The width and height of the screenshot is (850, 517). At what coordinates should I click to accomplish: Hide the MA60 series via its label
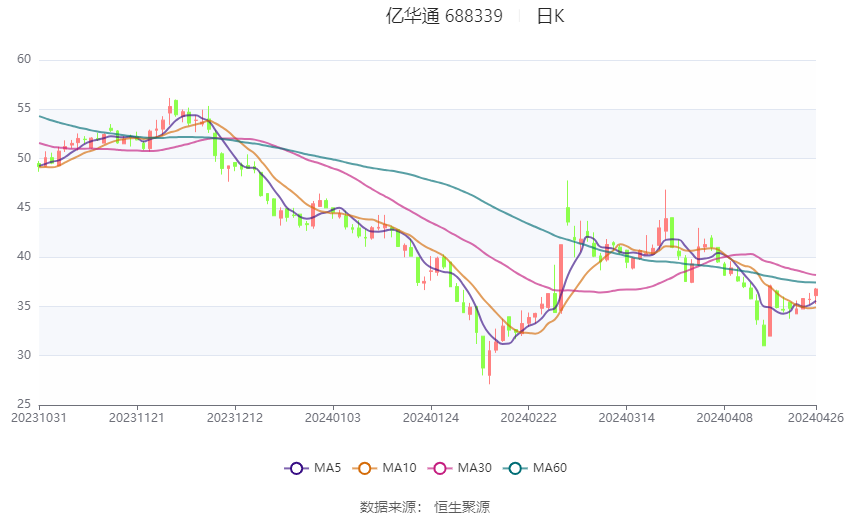click(x=550, y=468)
